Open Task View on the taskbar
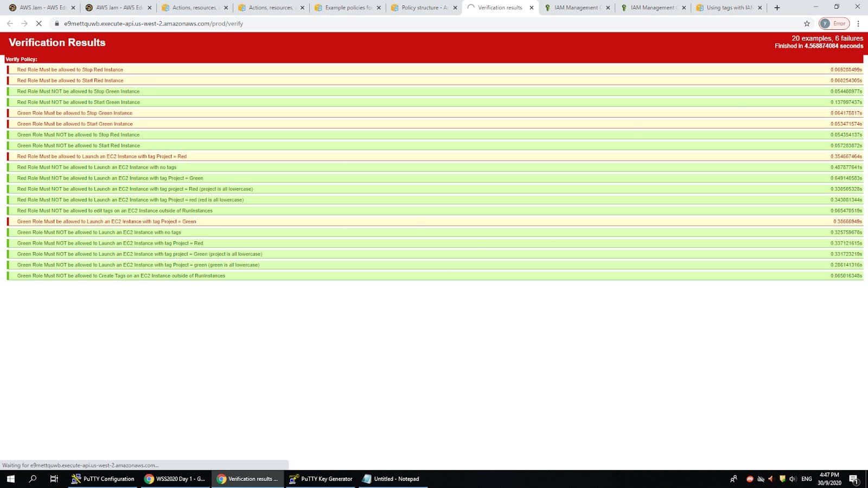The width and height of the screenshot is (868, 488). click(x=54, y=479)
